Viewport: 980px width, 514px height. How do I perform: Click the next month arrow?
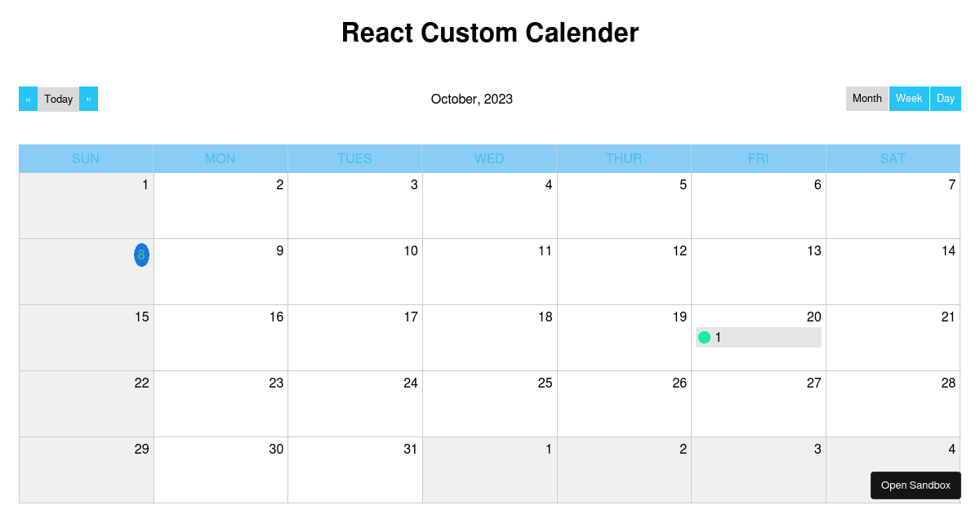pos(88,99)
